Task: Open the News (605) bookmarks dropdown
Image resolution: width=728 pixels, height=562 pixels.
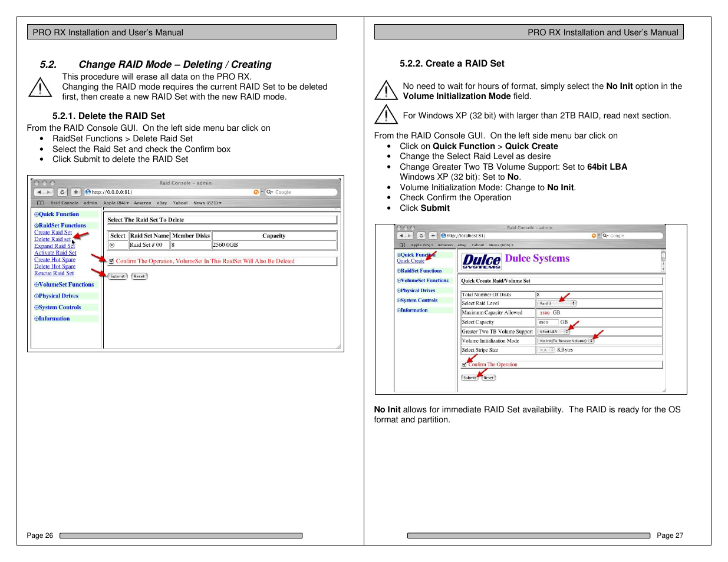Action: tap(501, 245)
